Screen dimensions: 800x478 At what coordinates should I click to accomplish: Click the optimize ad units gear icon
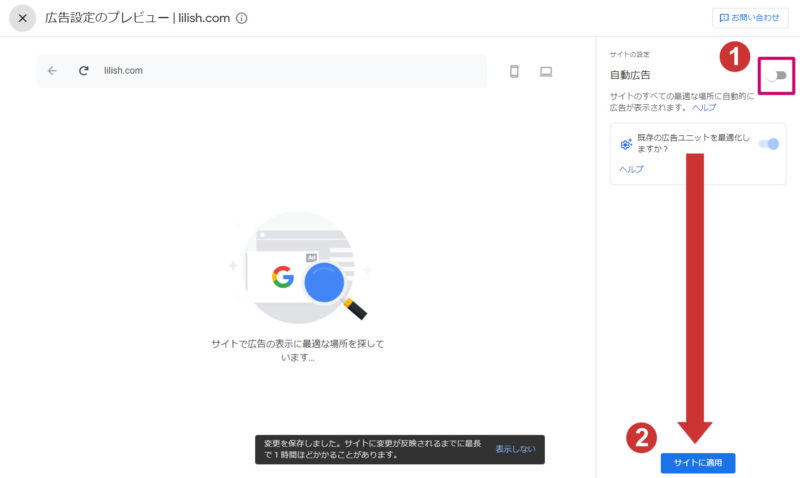[x=626, y=144]
